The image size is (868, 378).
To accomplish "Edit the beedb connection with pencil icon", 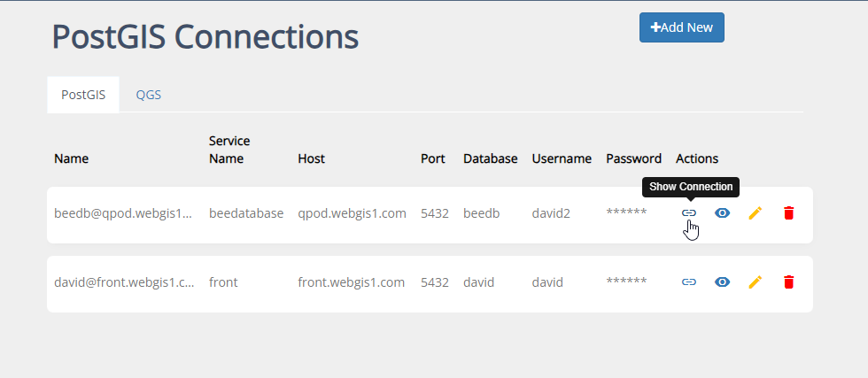I will click(755, 213).
